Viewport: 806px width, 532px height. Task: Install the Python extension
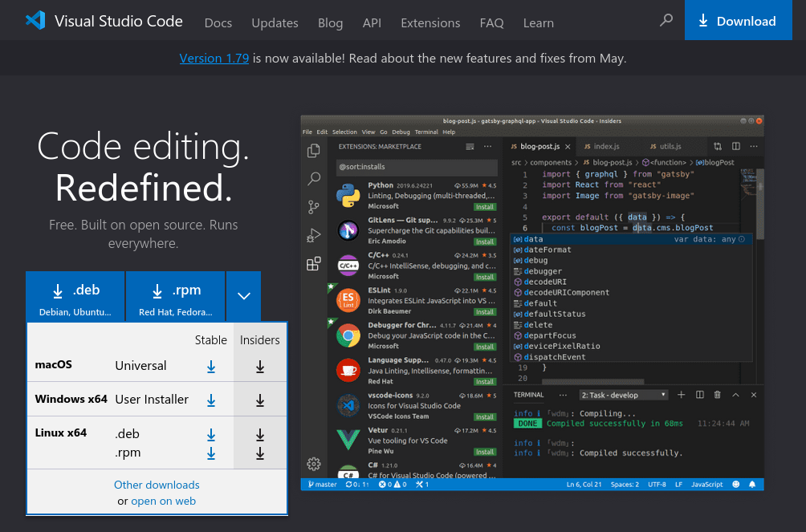click(485, 207)
